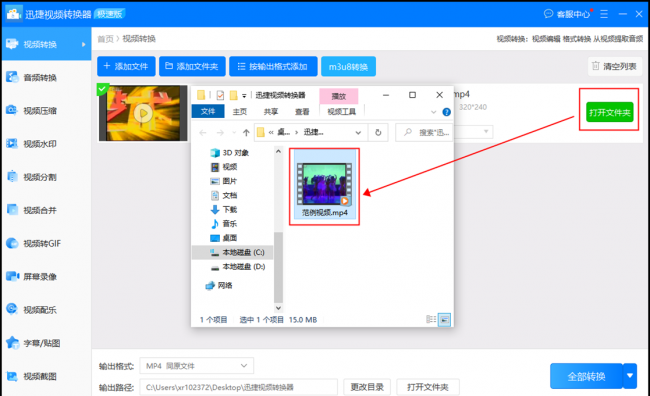
Task: Select 桌面 in navigation pane
Action: tap(224, 238)
